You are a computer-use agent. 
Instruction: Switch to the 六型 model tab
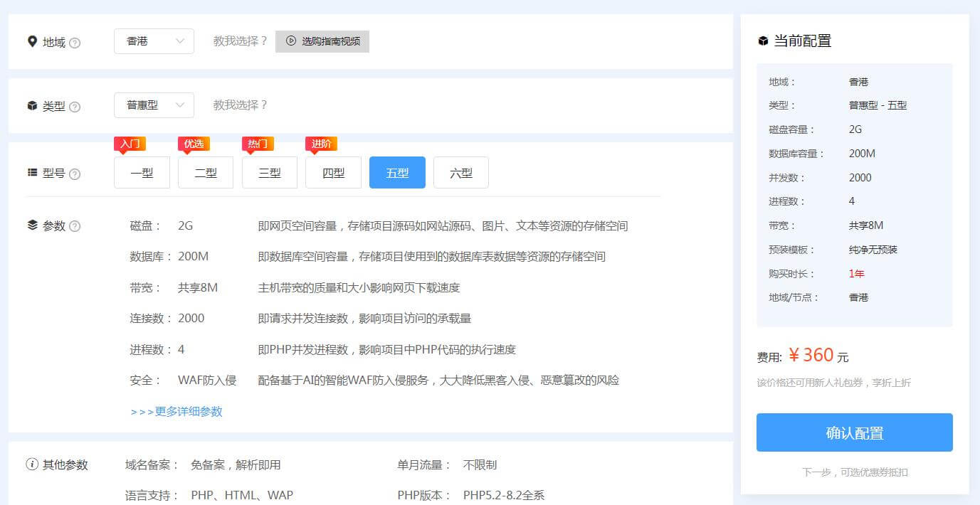[460, 173]
